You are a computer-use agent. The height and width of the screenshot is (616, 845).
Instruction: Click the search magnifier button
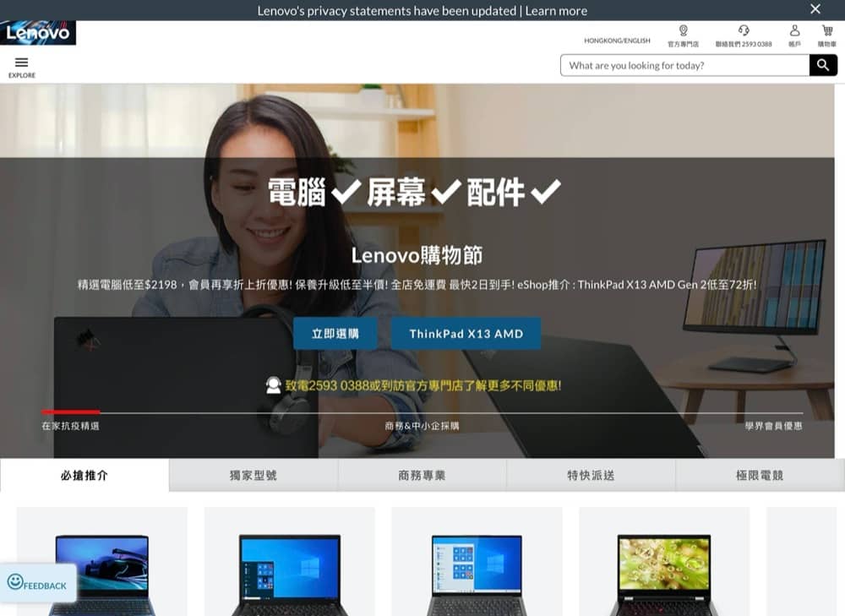click(823, 65)
